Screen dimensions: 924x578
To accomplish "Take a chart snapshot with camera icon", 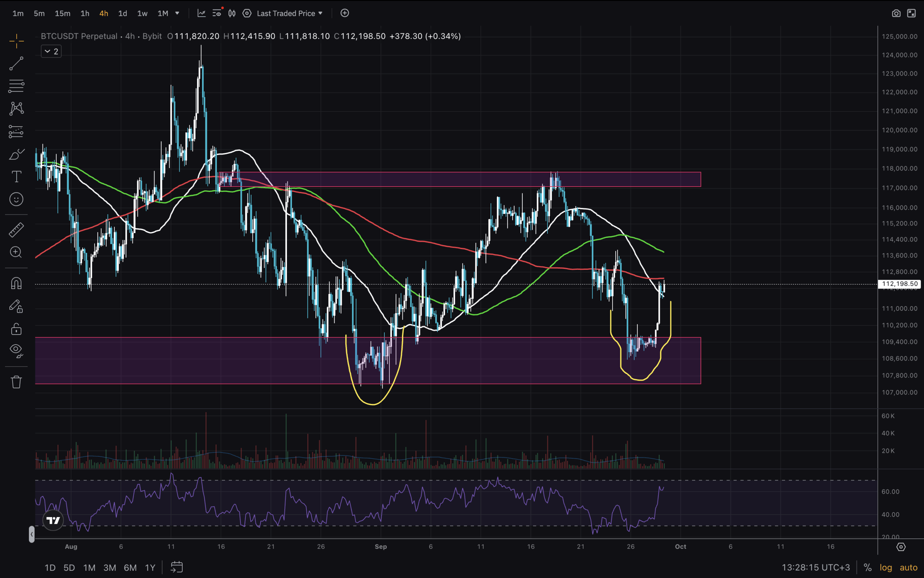I will pyautogui.click(x=896, y=13).
